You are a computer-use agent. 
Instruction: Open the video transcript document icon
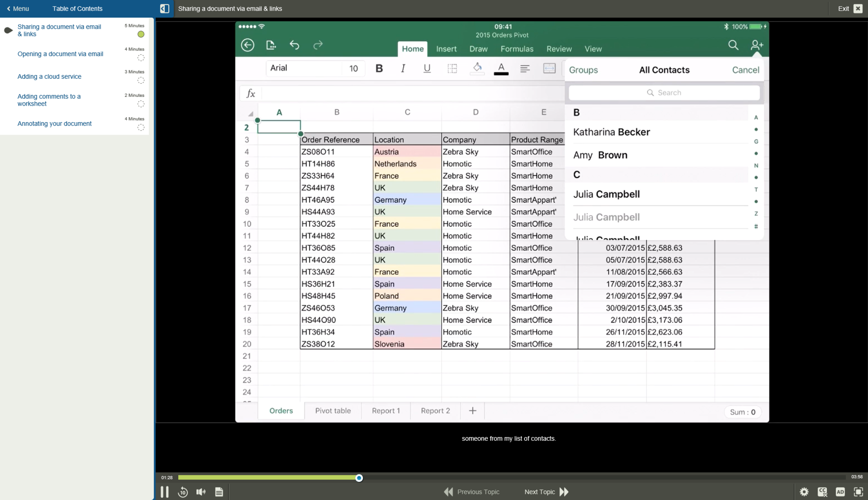pyautogui.click(x=219, y=492)
